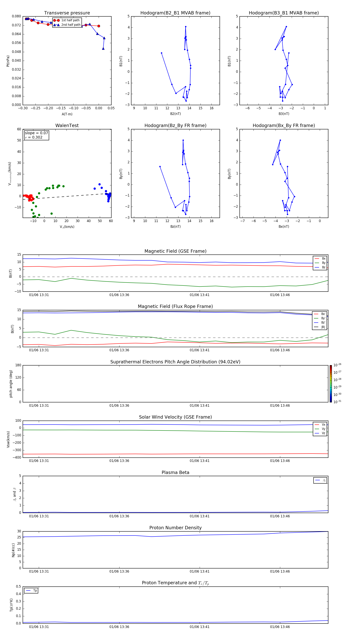The width and height of the screenshot is (351, 644).
Task: Click the 'By' legend entry in GSE panel
Action: coord(320,263)
